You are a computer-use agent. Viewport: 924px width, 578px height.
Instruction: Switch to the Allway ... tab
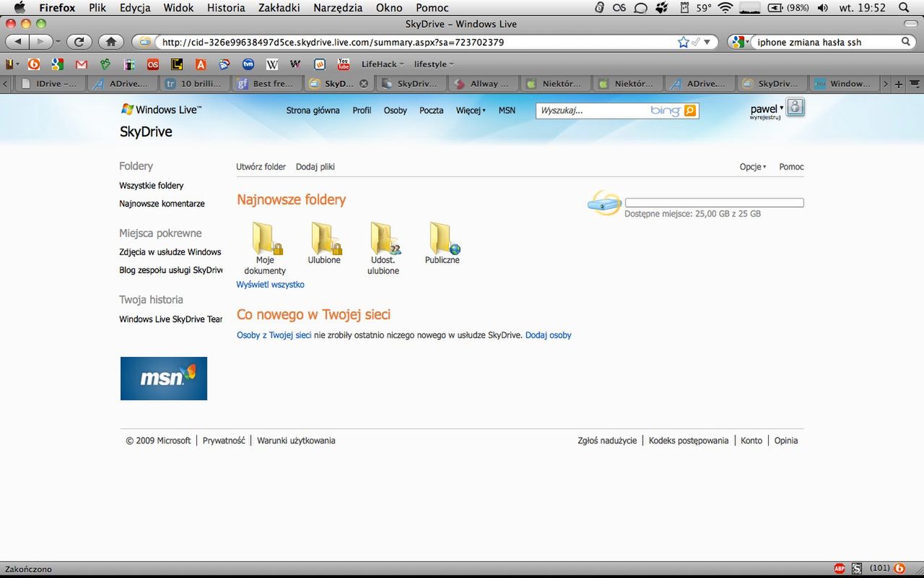(483, 84)
